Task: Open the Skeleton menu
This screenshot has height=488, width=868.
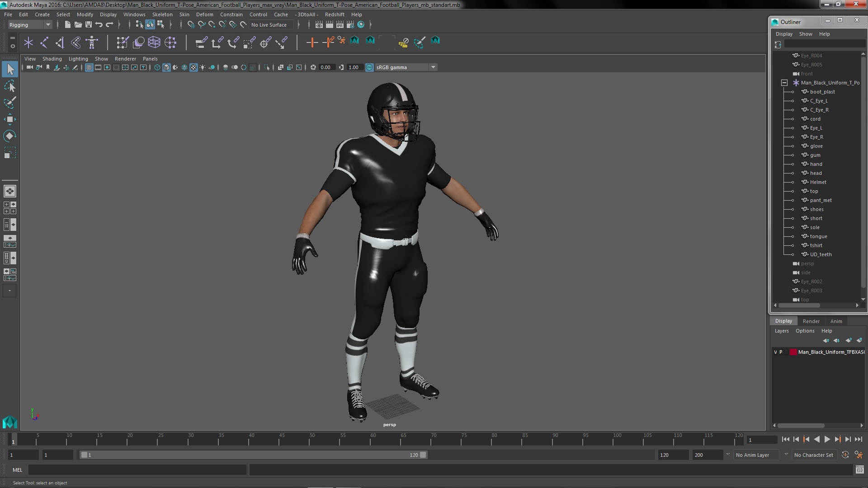Action: 162,14
